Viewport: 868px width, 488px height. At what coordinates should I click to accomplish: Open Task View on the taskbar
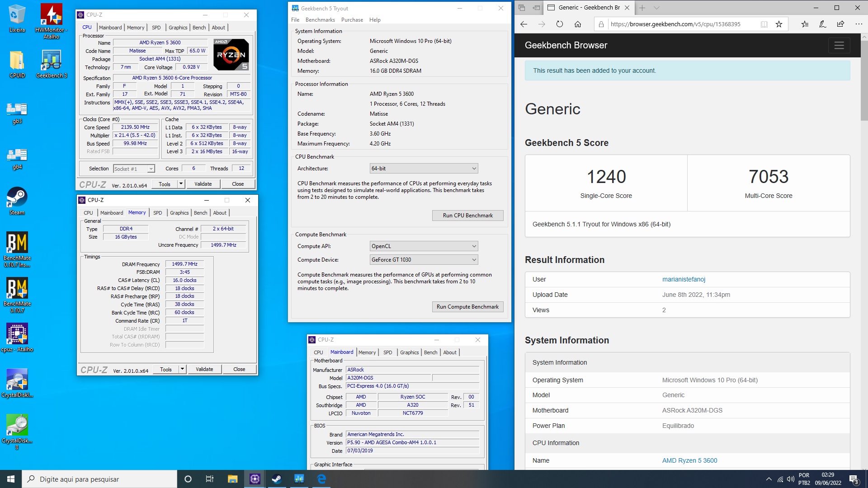pyautogui.click(x=209, y=479)
